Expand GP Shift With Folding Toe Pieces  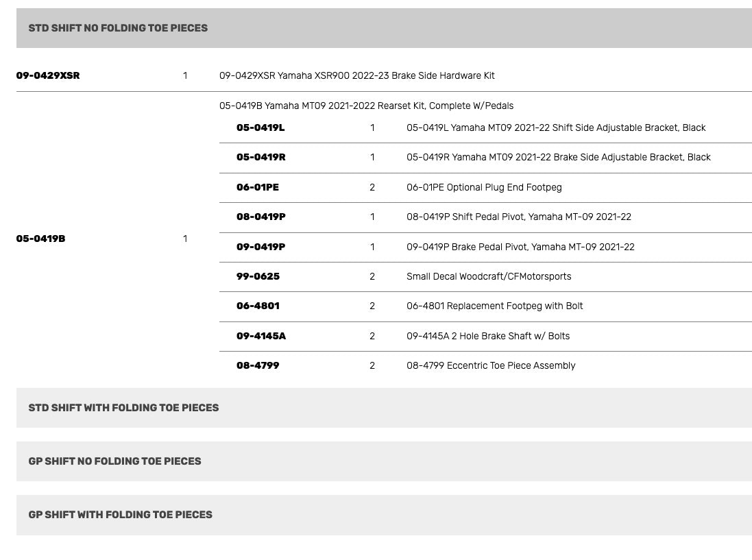coord(120,515)
